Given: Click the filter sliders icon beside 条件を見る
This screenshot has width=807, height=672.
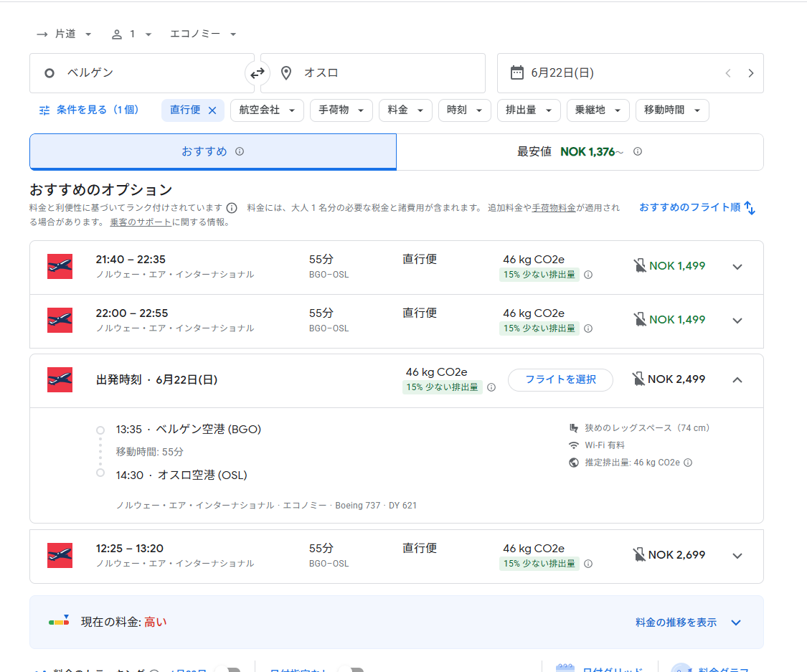Looking at the screenshot, I should [43, 110].
